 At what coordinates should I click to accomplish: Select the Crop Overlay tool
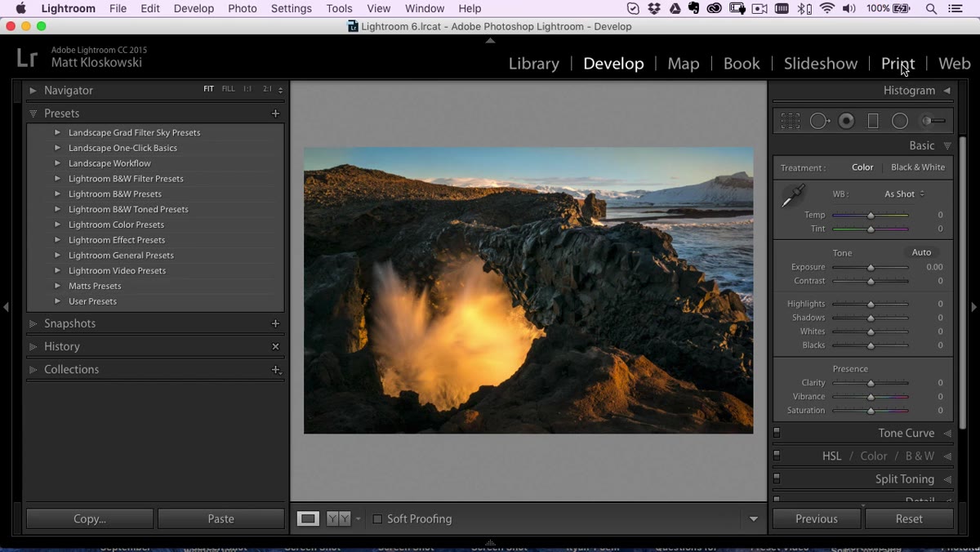coord(790,121)
